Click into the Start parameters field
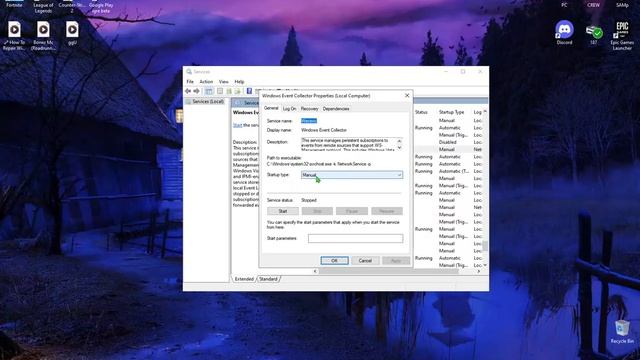 356,238
